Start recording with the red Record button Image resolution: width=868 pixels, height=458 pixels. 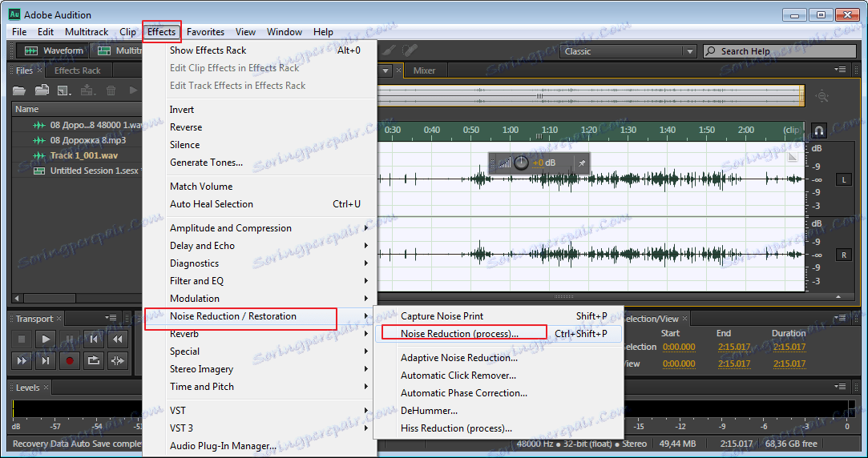click(70, 360)
